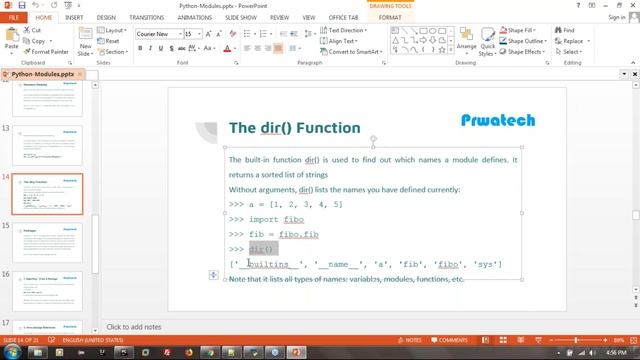Open Firefox from the taskbar
Image resolution: width=640 pixels, height=360 pixels.
tap(189, 352)
